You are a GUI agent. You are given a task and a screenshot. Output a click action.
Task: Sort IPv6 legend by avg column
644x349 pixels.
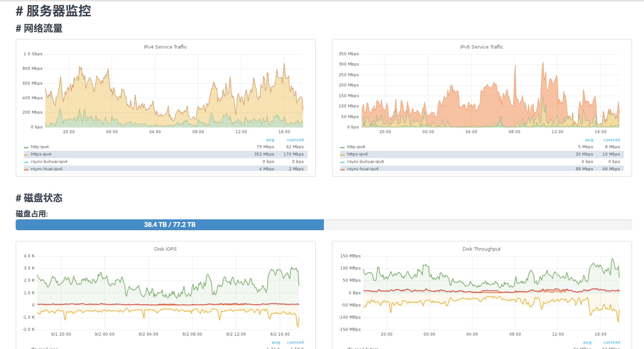[x=589, y=140]
